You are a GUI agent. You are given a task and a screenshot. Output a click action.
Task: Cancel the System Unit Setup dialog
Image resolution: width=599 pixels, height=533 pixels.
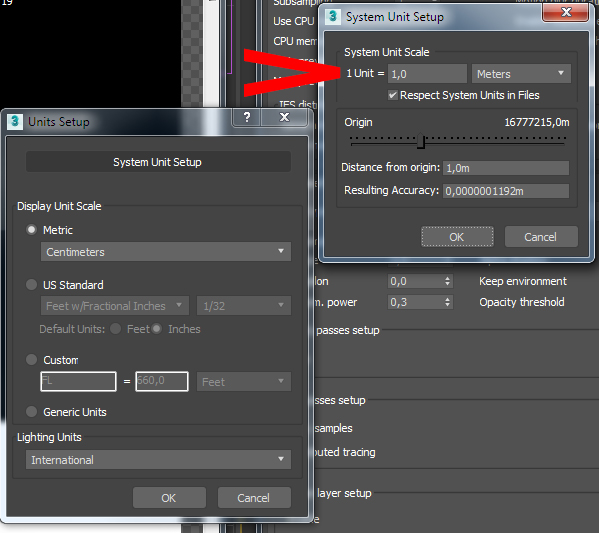point(541,237)
